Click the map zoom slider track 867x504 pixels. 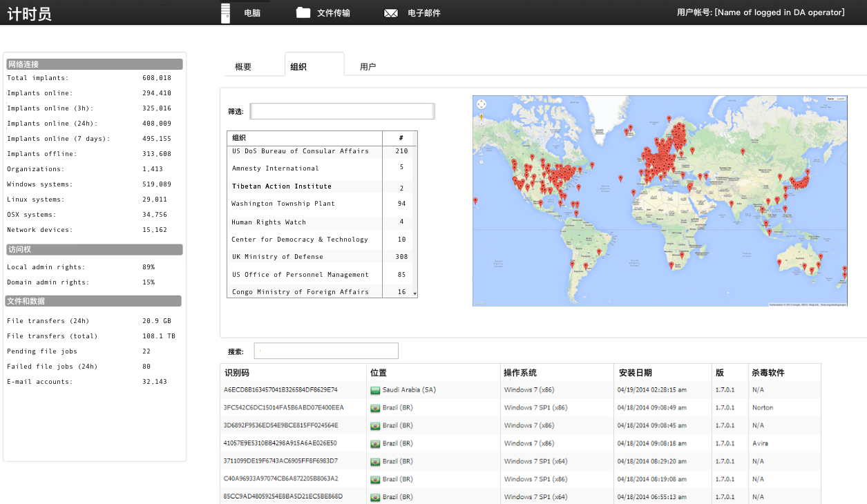tap(482, 143)
